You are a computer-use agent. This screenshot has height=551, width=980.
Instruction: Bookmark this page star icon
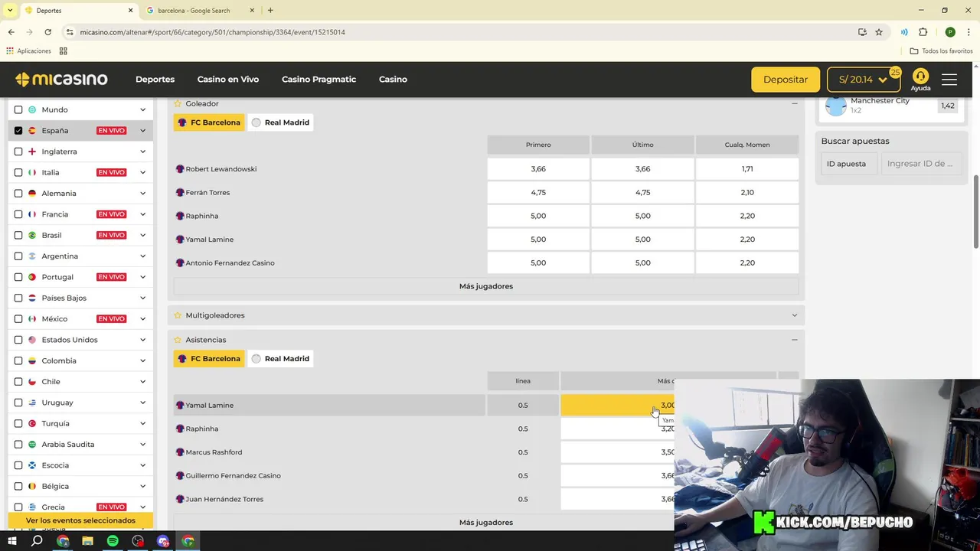[x=879, y=32]
